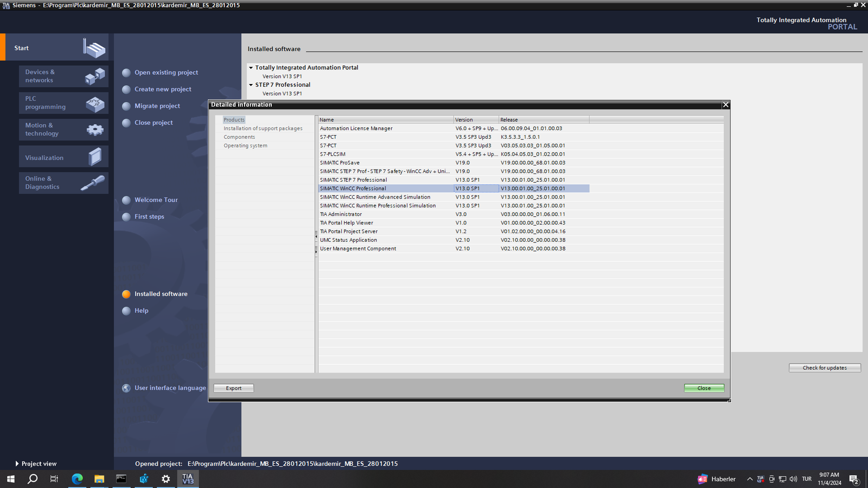This screenshot has height=488, width=868.
Task: Select the User Management Component row
Action: (454, 249)
